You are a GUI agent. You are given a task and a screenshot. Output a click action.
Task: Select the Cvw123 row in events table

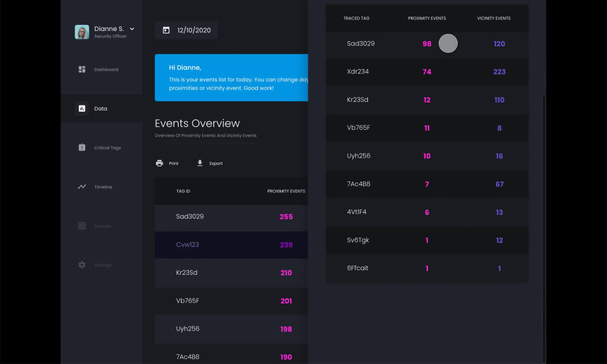(x=231, y=244)
